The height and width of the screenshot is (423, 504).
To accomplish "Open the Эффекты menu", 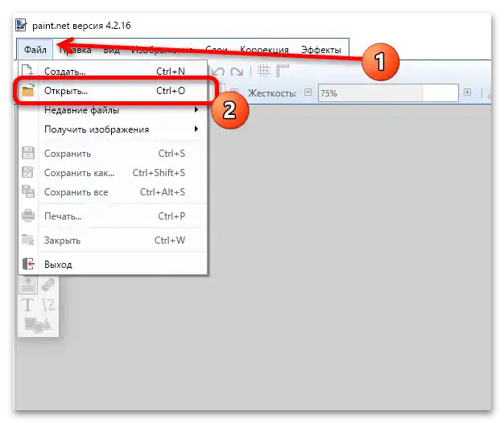I will tap(320, 50).
